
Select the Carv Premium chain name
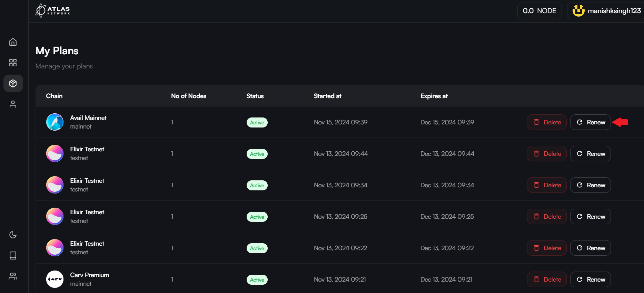pos(89,275)
